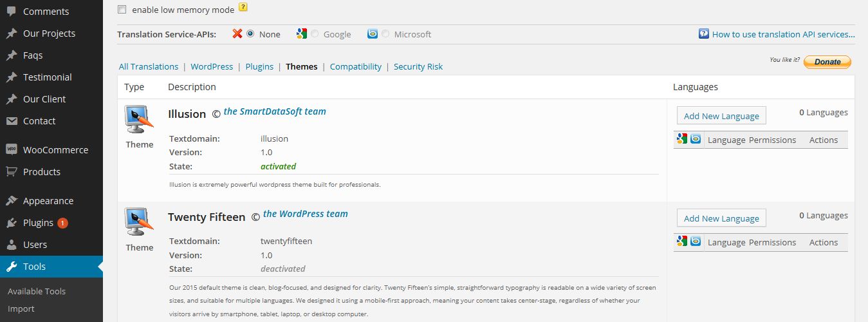Click the blue question mark help icon

[x=704, y=34]
